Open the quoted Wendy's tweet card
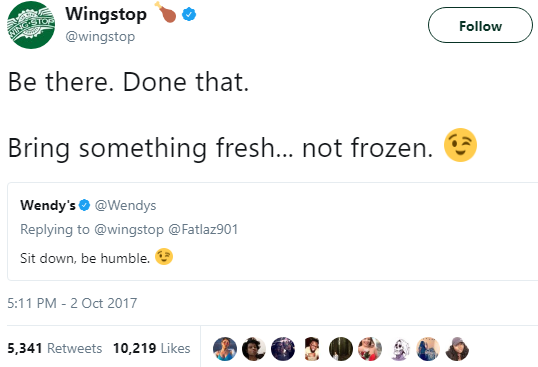The height and width of the screenshot is (367, 538). (273, 232)
